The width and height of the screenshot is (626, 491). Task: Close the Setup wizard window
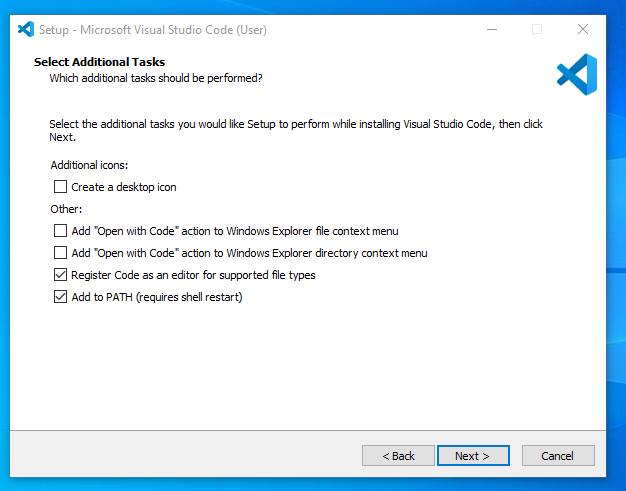pos(583,29)
